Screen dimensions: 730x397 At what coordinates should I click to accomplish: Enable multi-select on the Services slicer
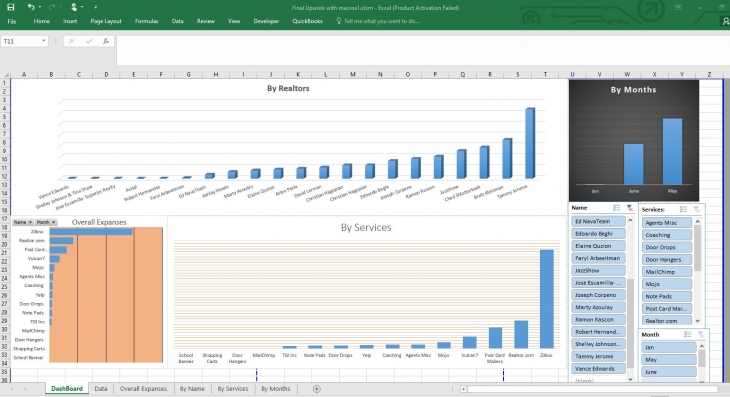[683, 209]
